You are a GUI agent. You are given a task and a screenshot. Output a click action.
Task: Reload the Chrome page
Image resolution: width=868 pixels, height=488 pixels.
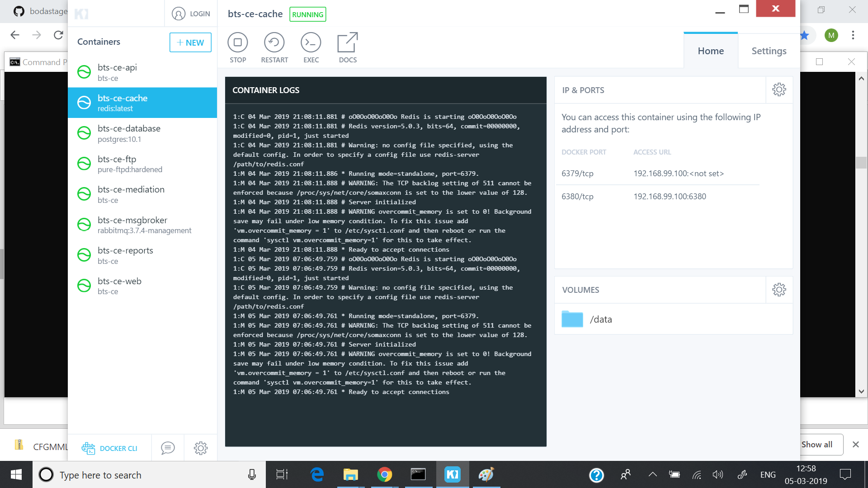pyautogui.click(x=58, y=35)
